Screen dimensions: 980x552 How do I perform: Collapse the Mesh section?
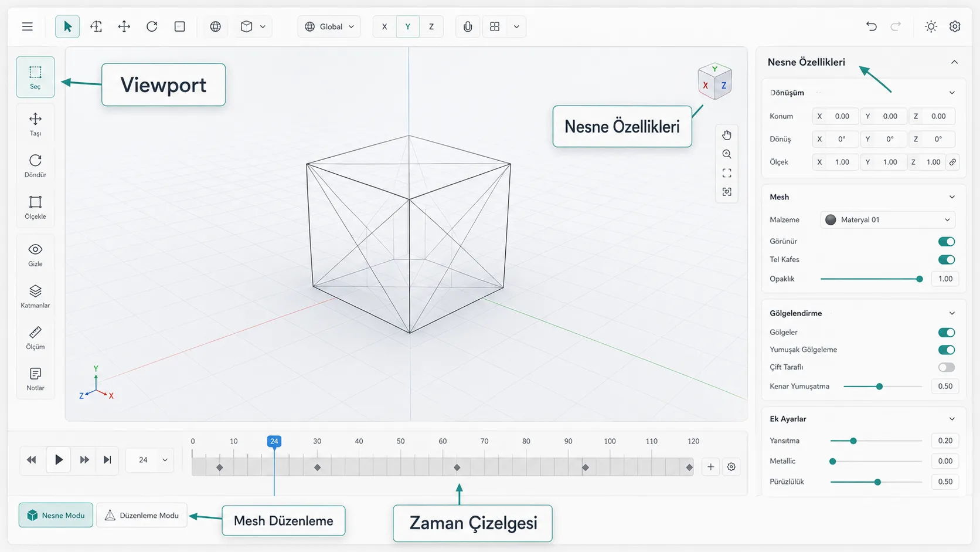(952, 197)
